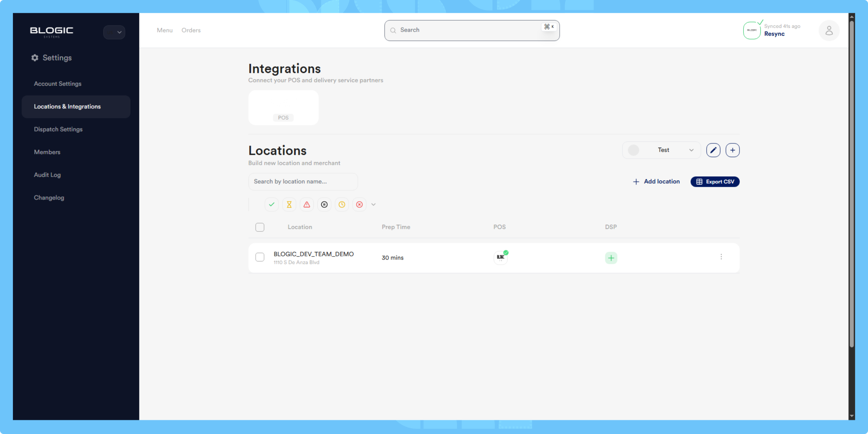The height and width of the screenshot is (434, 868).
Task: Click the yellow clock status filter
Action: click(342, 204)
